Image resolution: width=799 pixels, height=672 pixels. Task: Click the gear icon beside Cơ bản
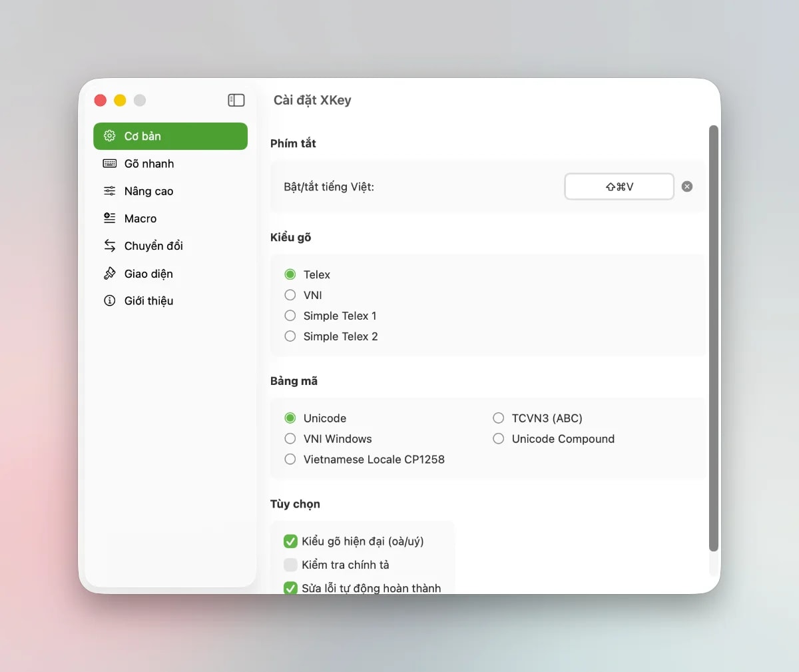click(109, 136)
